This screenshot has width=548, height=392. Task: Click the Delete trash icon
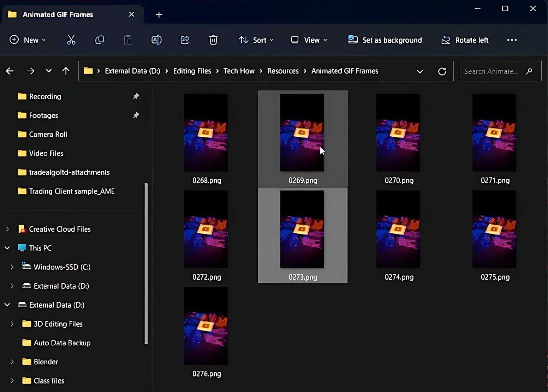coord(213,40)
